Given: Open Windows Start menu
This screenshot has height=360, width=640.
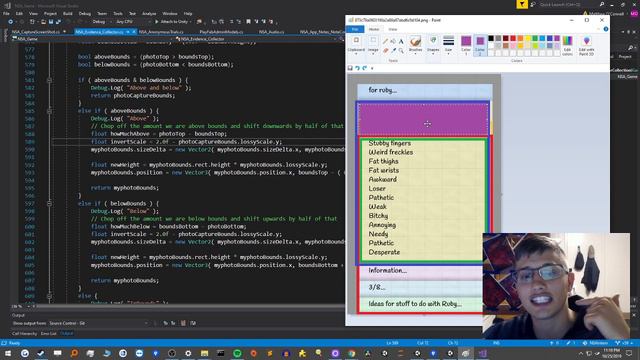Looking at the screenshot, I should [x=8, y=353].
